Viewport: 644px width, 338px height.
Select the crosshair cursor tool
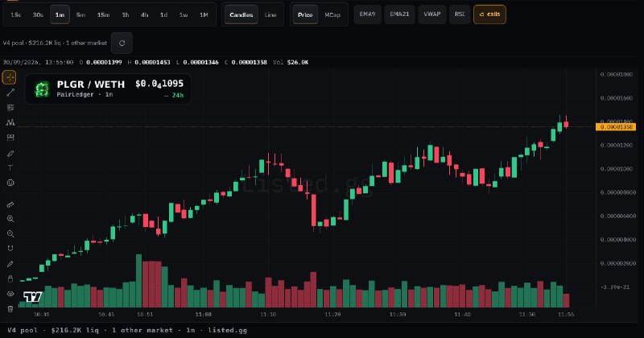(x=10, y=77)
